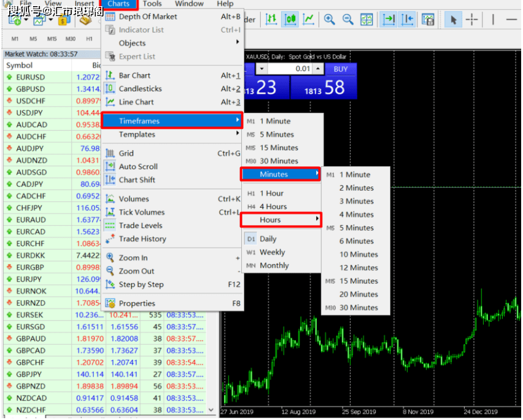Select the 4 Hours timeframe
This screenshot has height=420, width=523.
282,207
